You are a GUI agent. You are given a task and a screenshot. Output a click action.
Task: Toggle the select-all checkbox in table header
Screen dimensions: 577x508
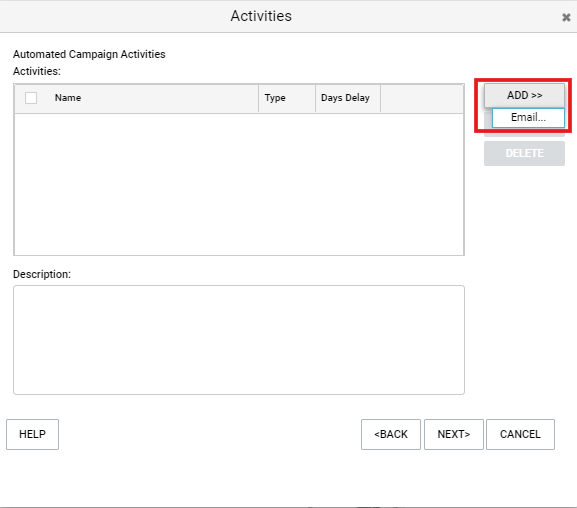click(31, 98)
